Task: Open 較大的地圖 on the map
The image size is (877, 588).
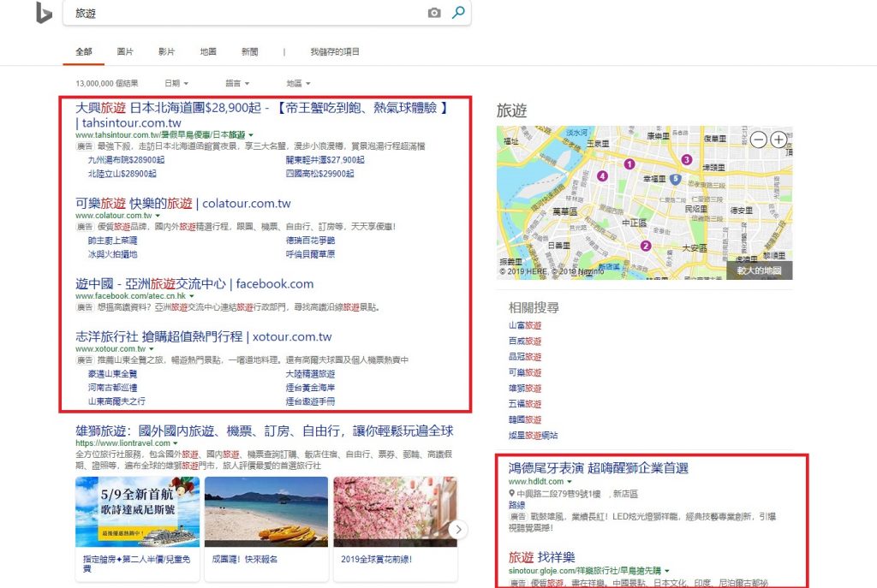Action: [759, 270]
